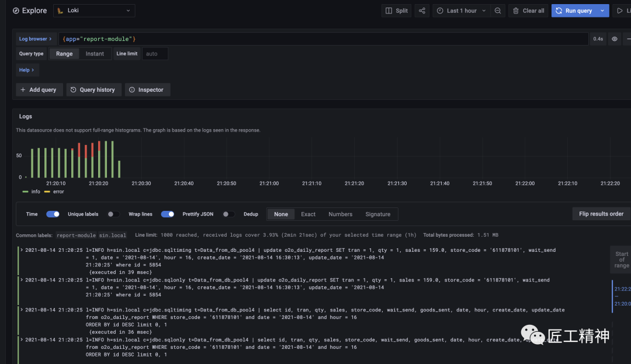Select the Signature dedup option
Screen dimensions: 631x364
pos(377,214)
